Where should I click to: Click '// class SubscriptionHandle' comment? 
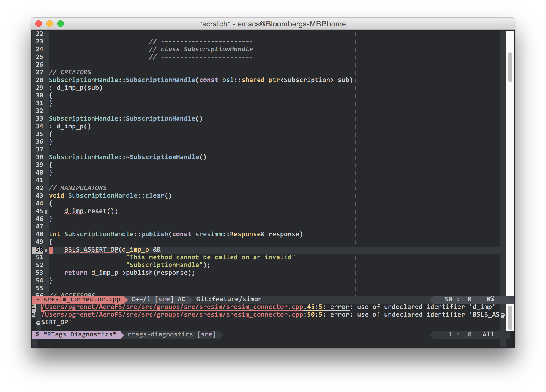tap(201, 49)
